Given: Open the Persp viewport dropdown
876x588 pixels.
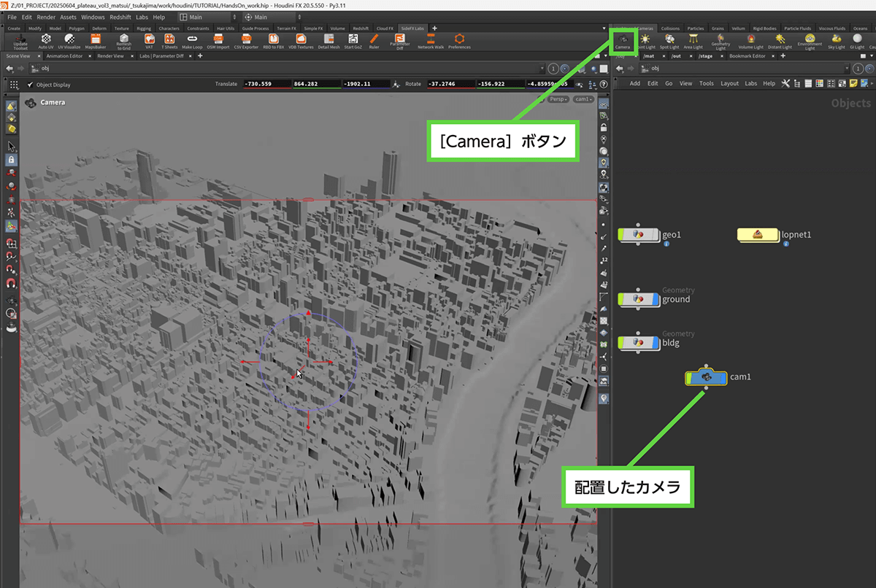Looking at the screenshot, I should pyautogui.click(x=558, y=98).
